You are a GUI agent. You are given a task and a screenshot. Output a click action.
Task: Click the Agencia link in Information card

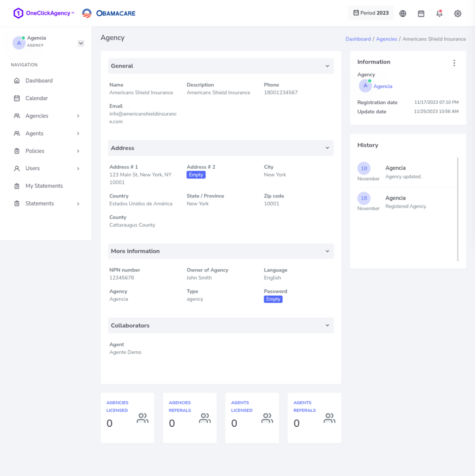tap(383, 86)
